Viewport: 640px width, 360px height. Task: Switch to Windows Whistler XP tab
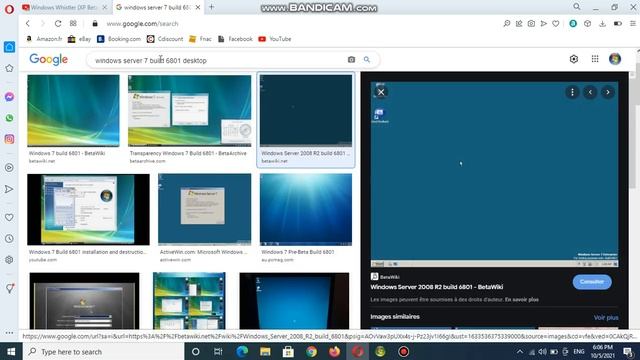click(x=64, y=7)
